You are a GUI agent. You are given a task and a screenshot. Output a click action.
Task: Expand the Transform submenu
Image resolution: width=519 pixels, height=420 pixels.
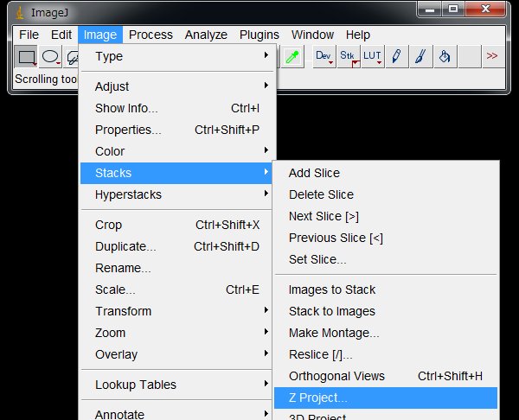(176, 311)
